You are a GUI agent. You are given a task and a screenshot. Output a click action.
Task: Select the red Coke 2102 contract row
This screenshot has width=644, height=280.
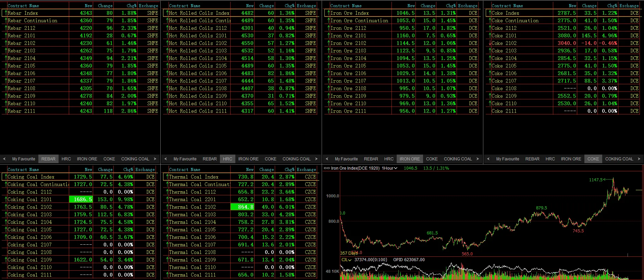pos(563,43)
